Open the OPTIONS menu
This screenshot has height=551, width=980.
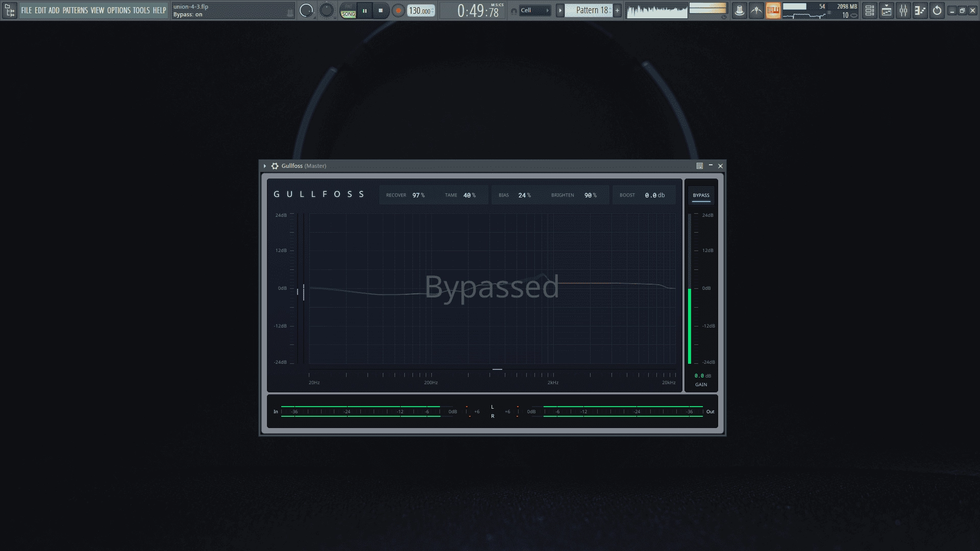(118, 10)
